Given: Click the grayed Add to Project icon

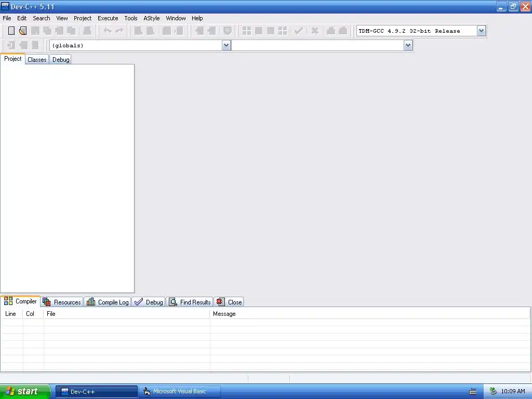Looking at the screenshot, I should tap(199, 31).
